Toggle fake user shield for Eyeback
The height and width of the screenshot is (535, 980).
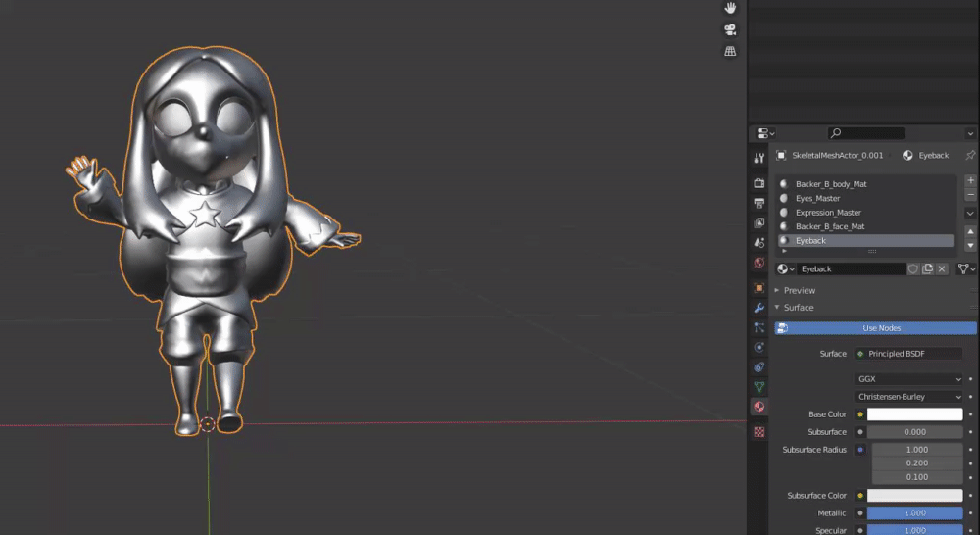click(x=913, y=268)
